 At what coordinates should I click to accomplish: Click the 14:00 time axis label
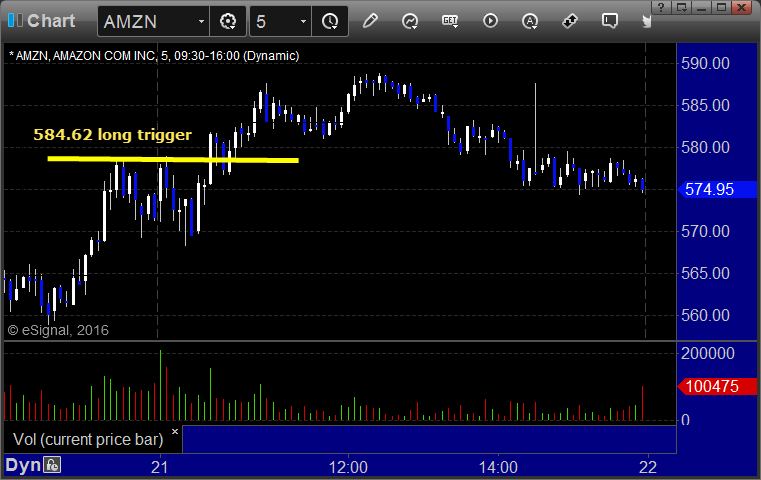(498, 467)
